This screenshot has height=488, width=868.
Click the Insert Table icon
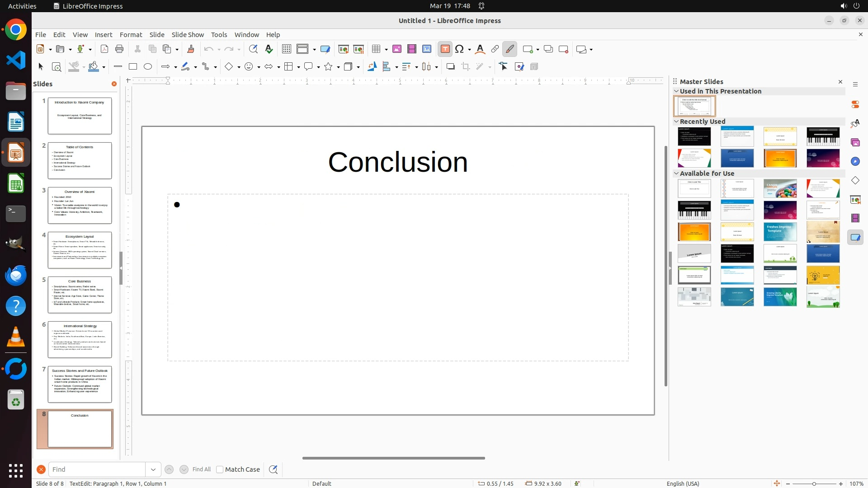(x=376, y=49)
